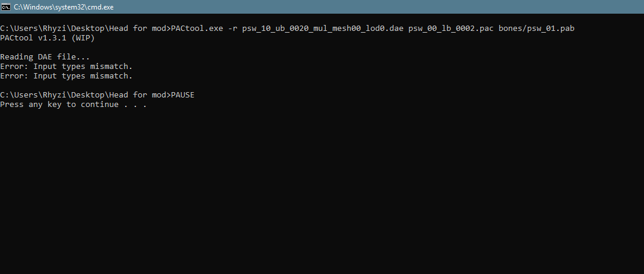This screenshot has height=274, width=644.
Task: Click the Press any key to continue text
Action: point(73,105)
